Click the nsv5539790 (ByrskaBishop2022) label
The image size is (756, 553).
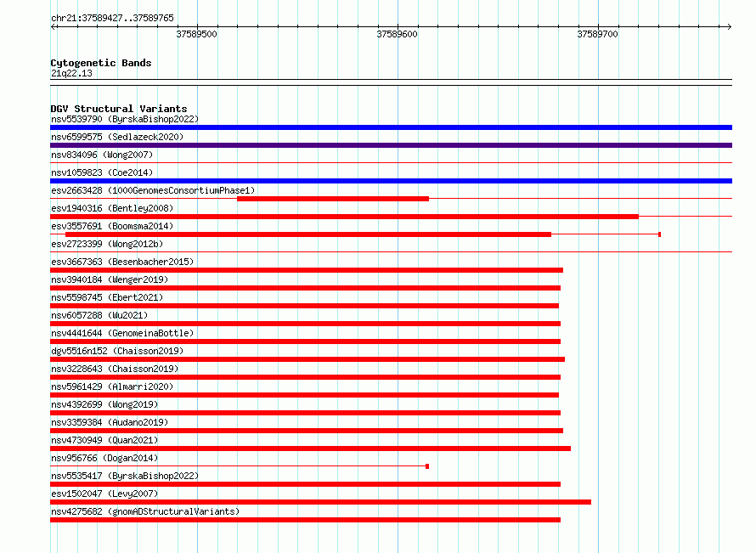(x=125, y=119)
